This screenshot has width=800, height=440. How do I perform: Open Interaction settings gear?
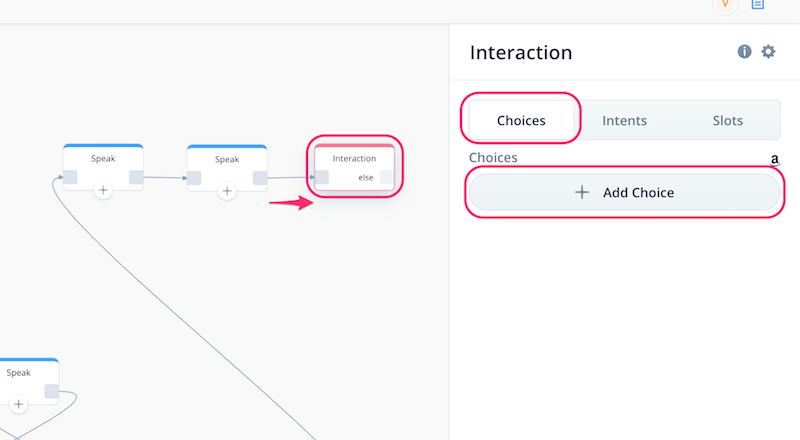click(768, 52)
